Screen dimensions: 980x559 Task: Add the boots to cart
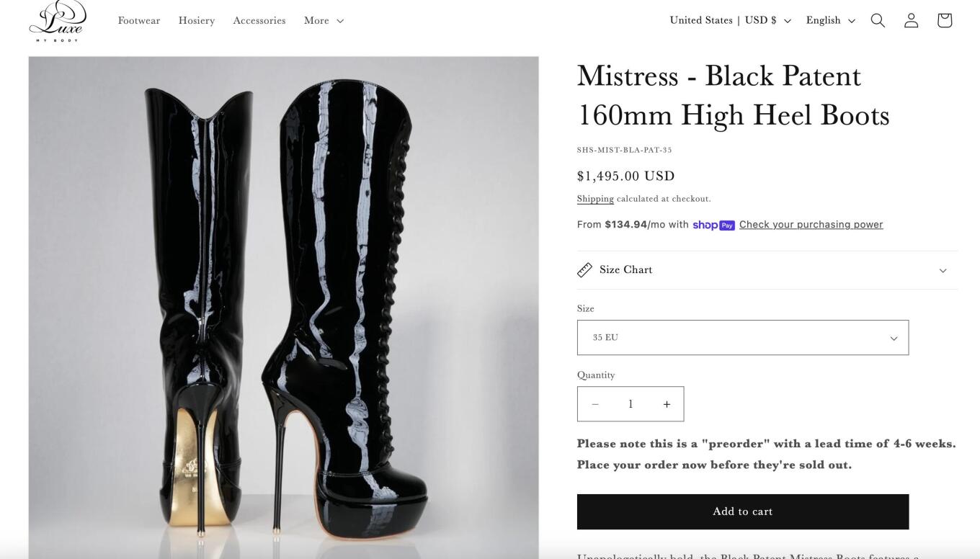(x=743, y=511)
